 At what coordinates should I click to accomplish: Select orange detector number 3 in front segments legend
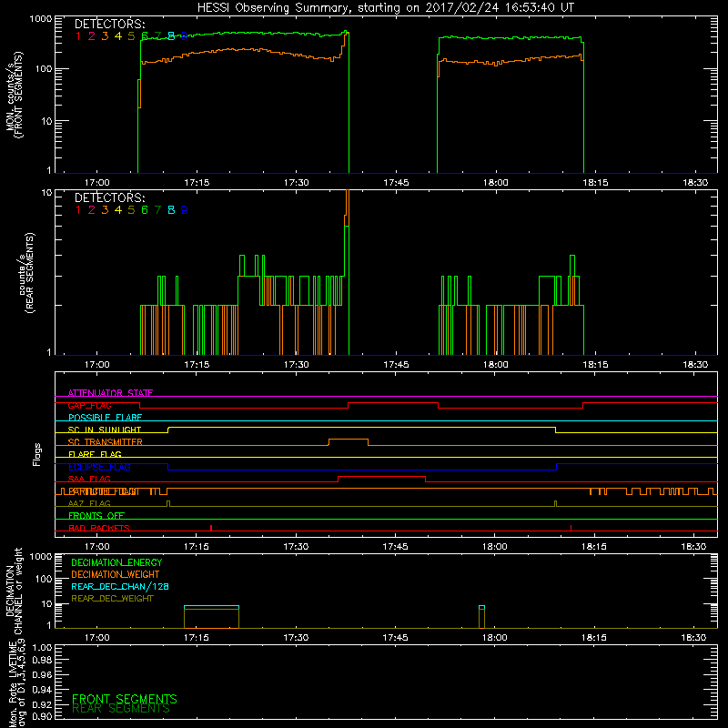coord(105,36)
